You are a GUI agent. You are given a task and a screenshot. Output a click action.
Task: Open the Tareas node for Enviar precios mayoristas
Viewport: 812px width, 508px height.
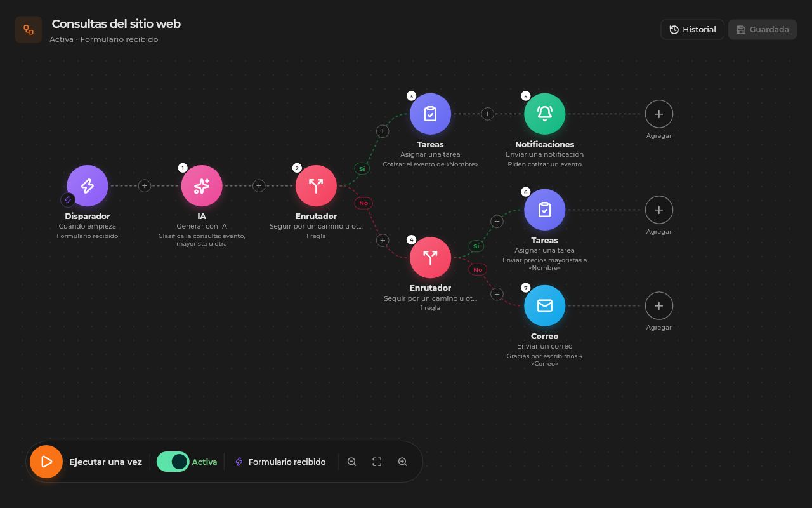(x=544, y=210)
